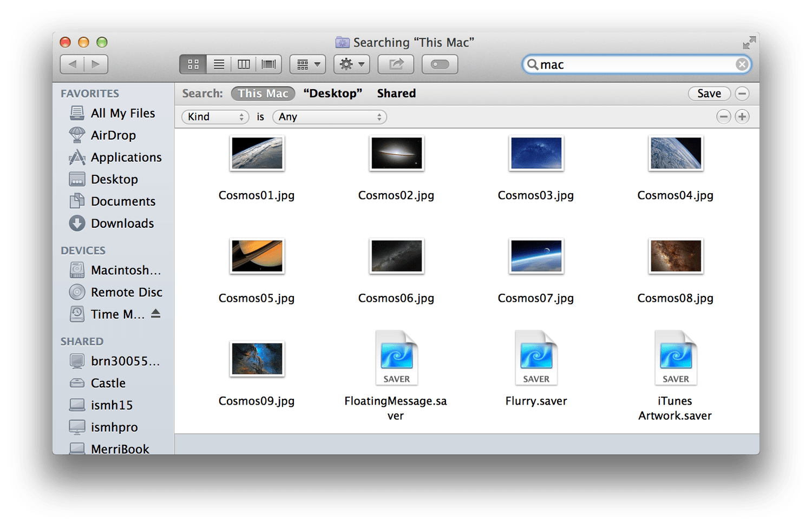Viewport: 812px width, 527px height.
Task: Add a new search criteria row
Action: [742, 116]
